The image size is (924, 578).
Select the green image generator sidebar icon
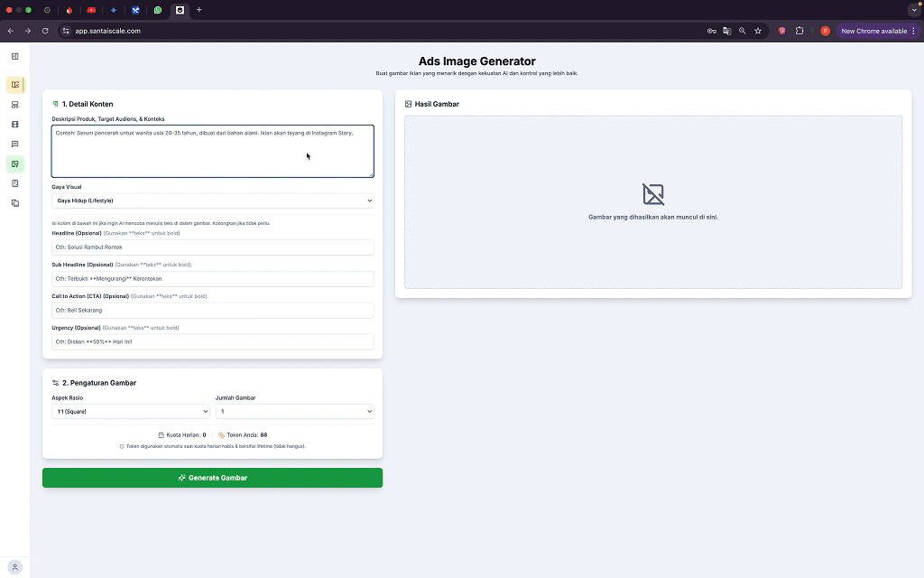click(14, 164)
